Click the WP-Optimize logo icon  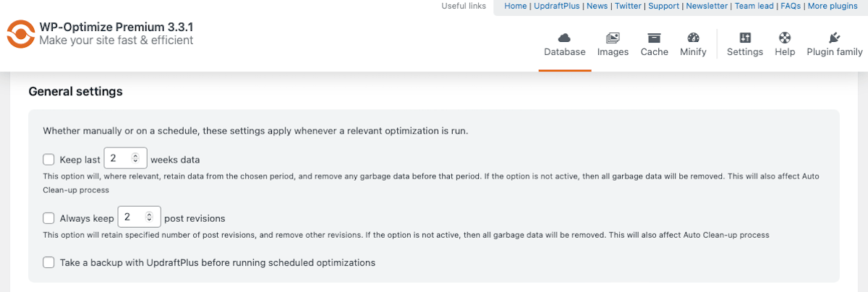click(x=20, y=33)
